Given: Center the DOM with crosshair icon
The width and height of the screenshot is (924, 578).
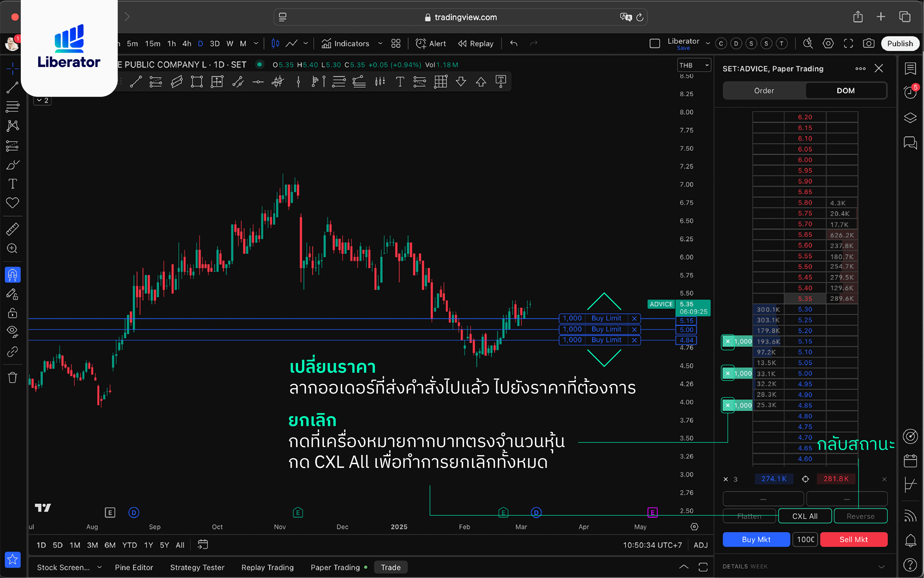Looking at the screenshot, I should click(x=805, y=479).
